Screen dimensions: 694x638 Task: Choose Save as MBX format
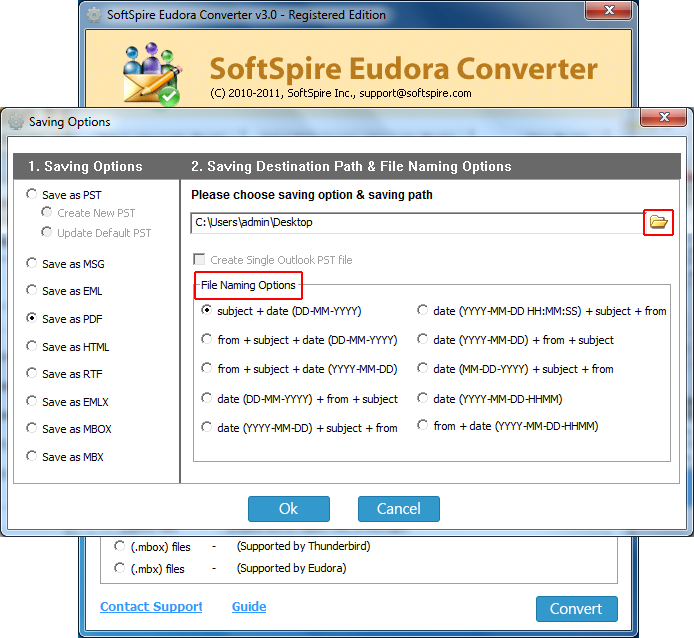point(31,456)
